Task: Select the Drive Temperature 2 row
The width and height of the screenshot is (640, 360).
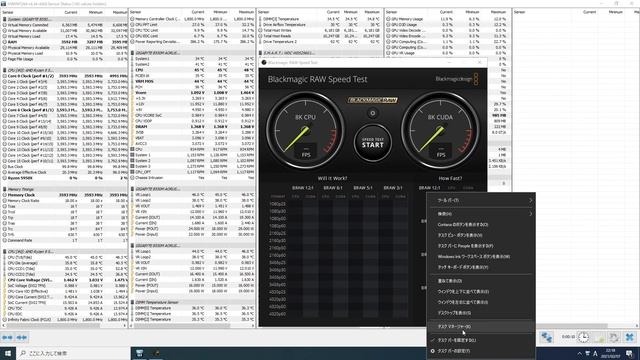Action: point(320,42)
